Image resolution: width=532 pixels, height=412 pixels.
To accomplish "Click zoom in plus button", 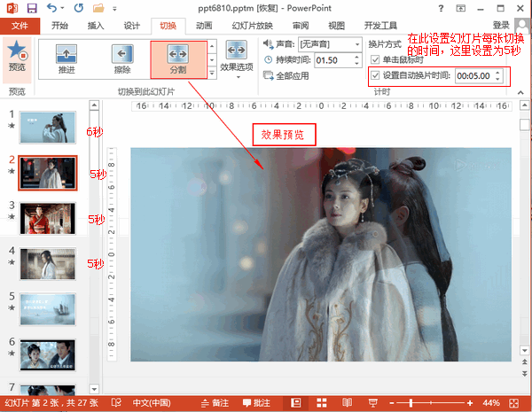I will (470, 403).
